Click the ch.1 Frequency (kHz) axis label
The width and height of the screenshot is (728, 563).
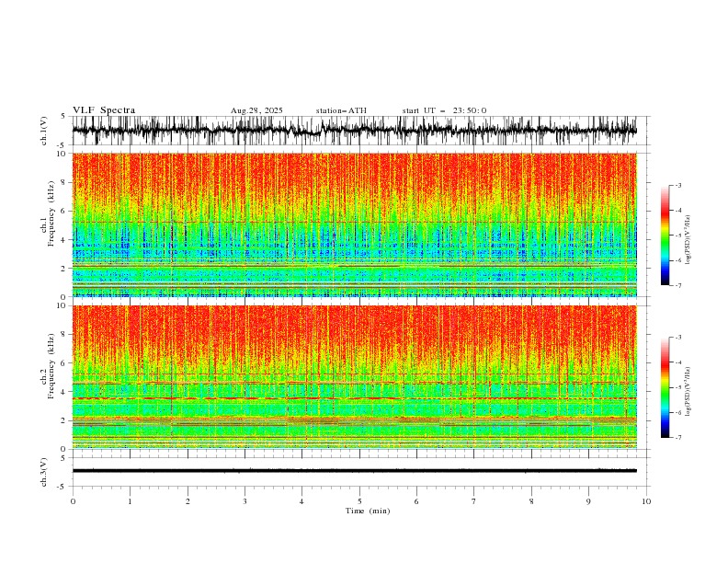(48, 212)
